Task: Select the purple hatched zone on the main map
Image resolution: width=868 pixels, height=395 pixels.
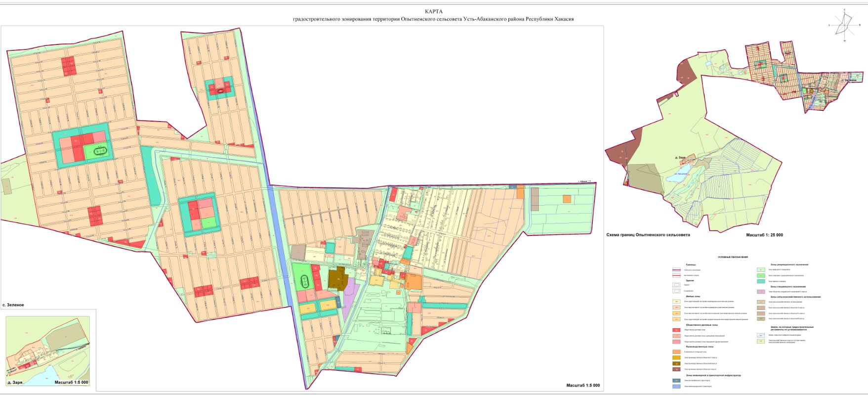Action: point(352,297)
